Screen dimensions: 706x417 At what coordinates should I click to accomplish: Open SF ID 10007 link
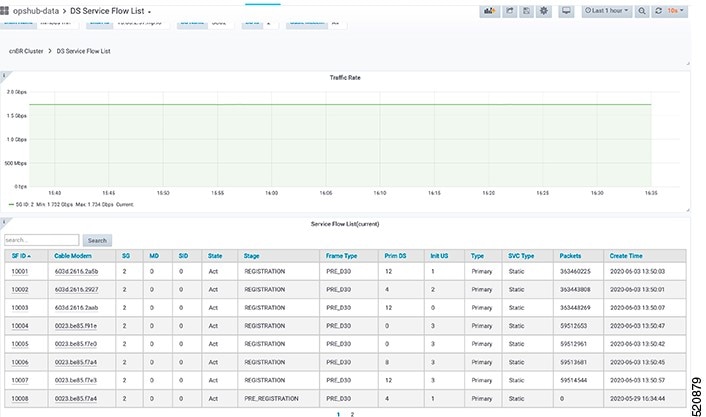[x=20, y=380]
